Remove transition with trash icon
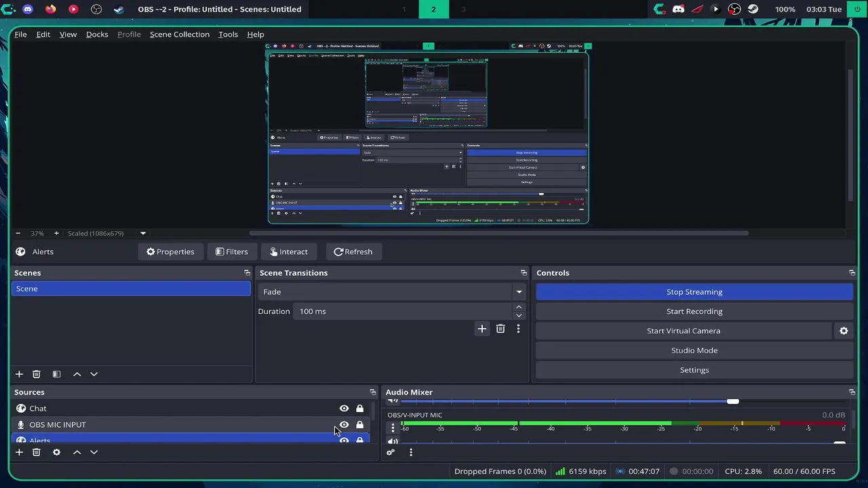 (500, 329)
